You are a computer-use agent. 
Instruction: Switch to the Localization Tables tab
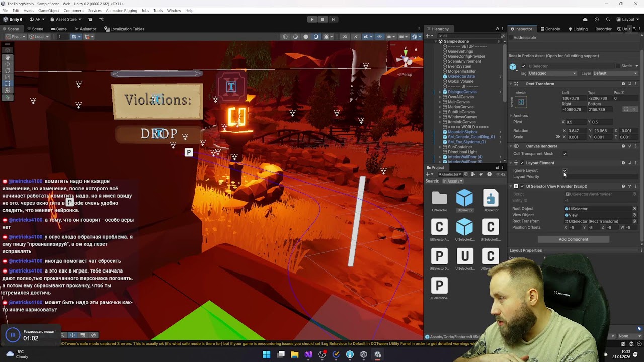[x=124, y=29]
